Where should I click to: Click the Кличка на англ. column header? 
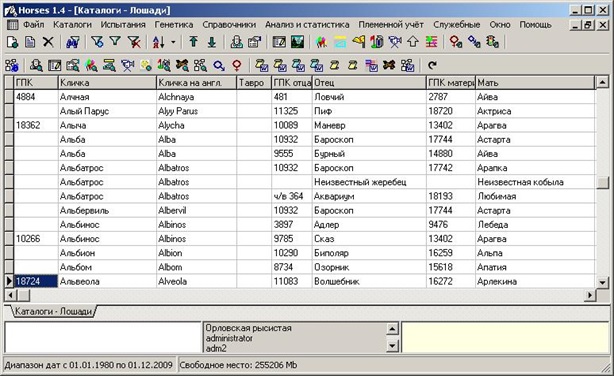click(x=196, y=83)
